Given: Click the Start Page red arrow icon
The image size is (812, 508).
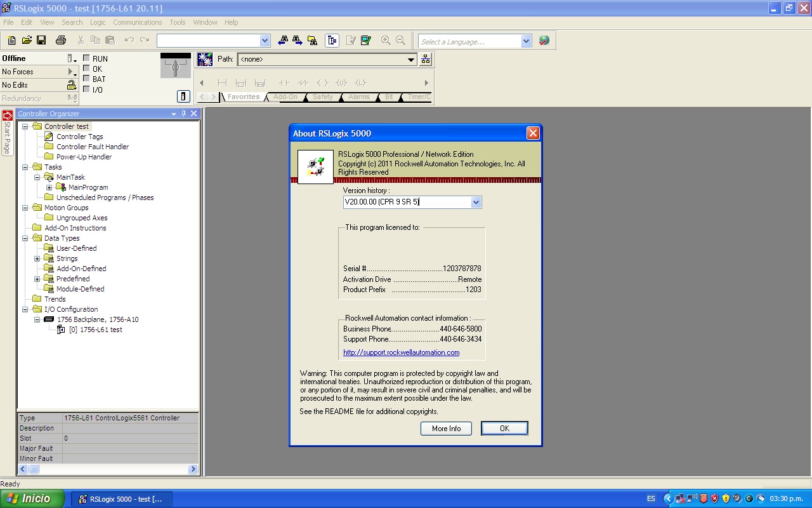Looking at the screenshot, I should point(8,116).
